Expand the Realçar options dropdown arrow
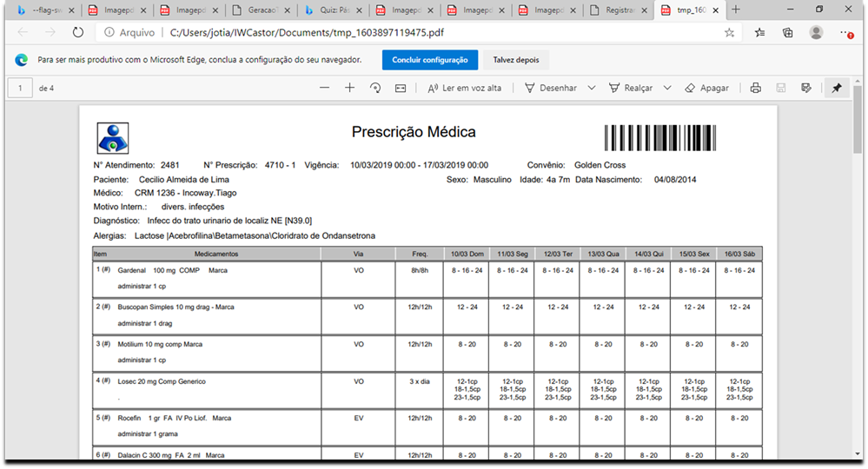 [667, 88]
